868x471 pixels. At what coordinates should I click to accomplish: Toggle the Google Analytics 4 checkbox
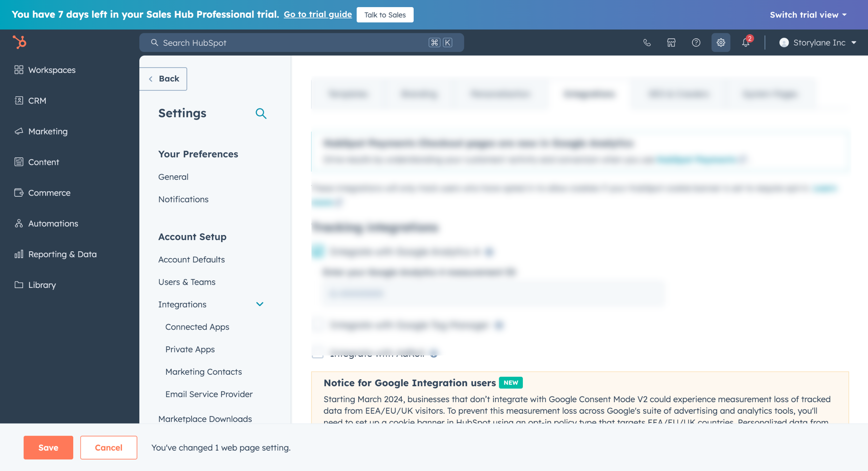pyautogui.click(x=318, y=251)
